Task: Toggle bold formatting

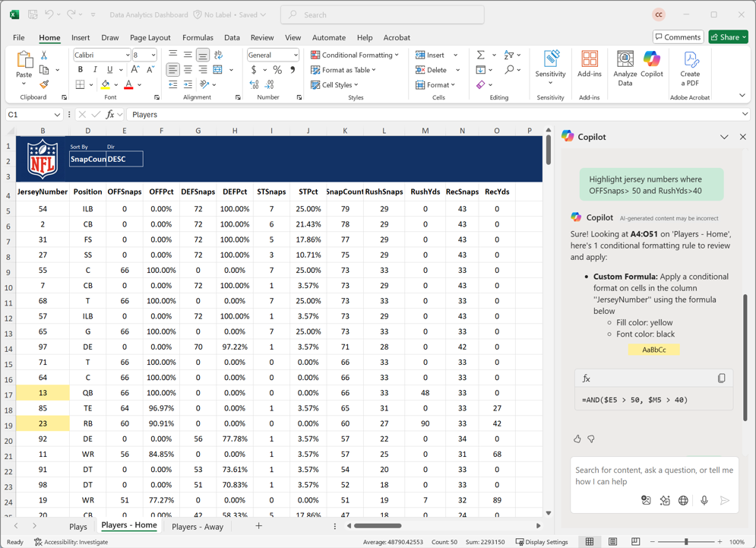Action: click(x=81, y=70)
